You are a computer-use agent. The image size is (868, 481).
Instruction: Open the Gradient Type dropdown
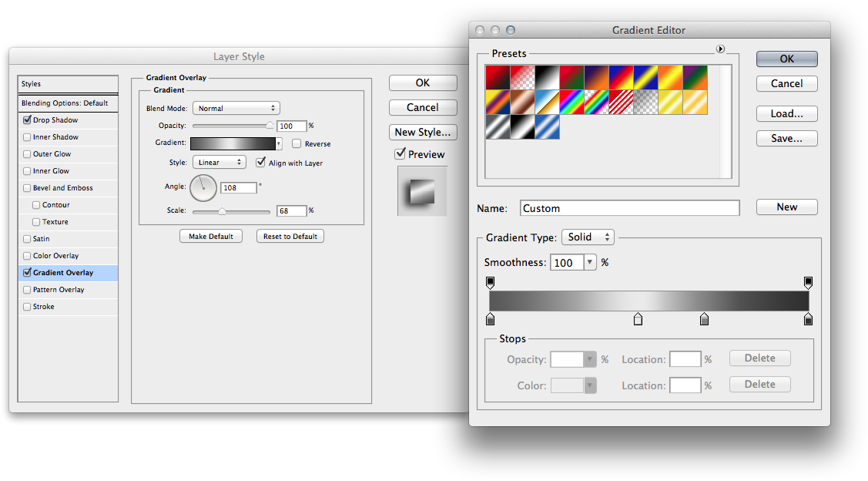coord(588,237)
